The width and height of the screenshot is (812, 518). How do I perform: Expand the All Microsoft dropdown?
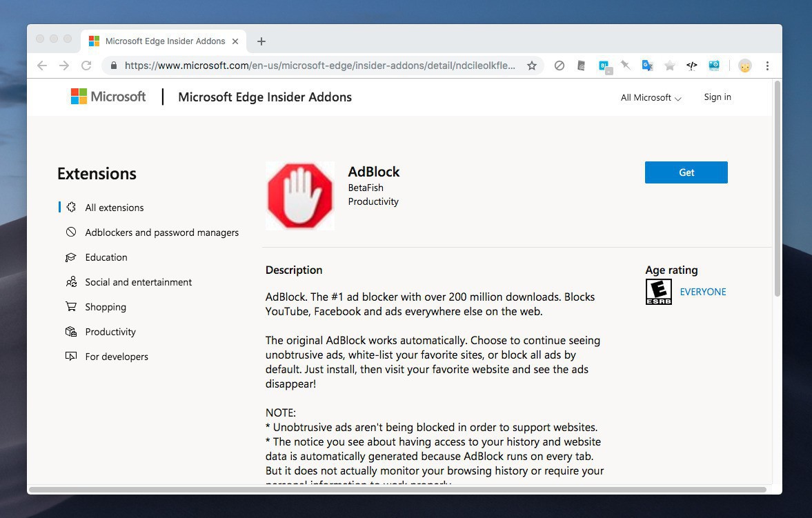coord(651,98)
